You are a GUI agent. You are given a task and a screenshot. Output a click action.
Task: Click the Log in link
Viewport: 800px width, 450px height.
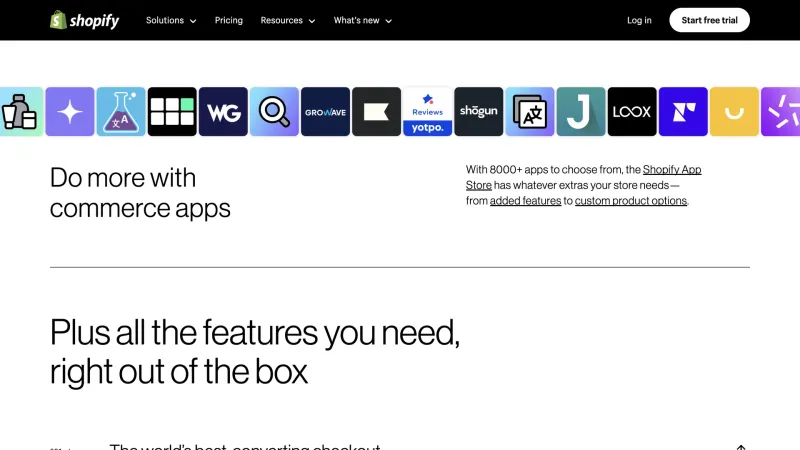pos(639,20)
